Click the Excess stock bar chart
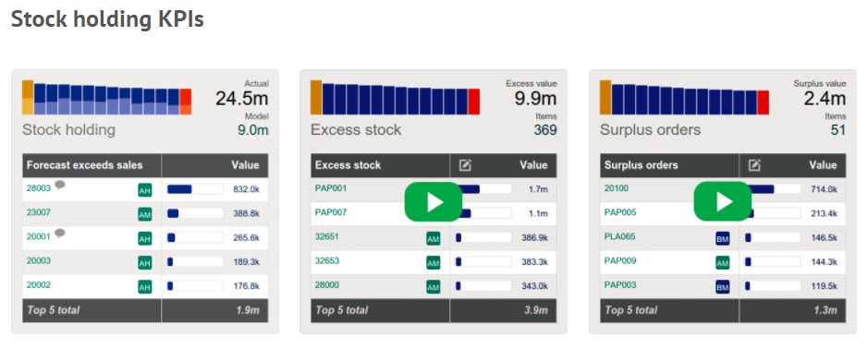The height and width of the screenshot is (348, 868). pyautogui.click(x=396, y=98)
